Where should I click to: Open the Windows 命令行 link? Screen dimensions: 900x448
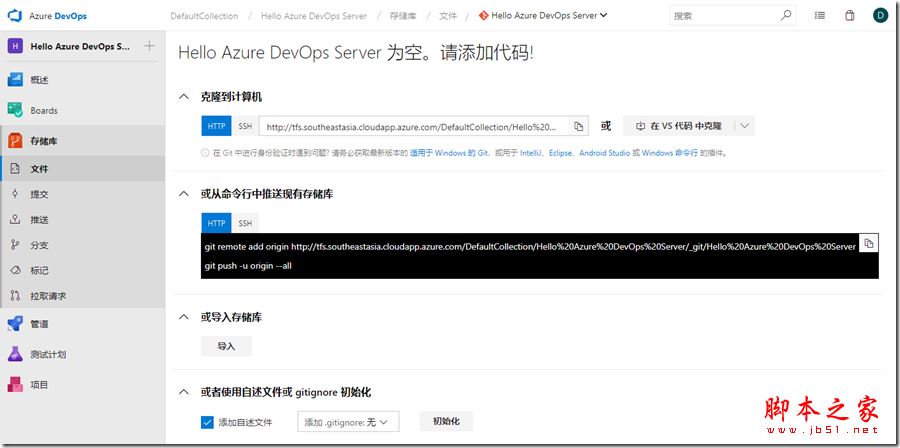(670, 153)
